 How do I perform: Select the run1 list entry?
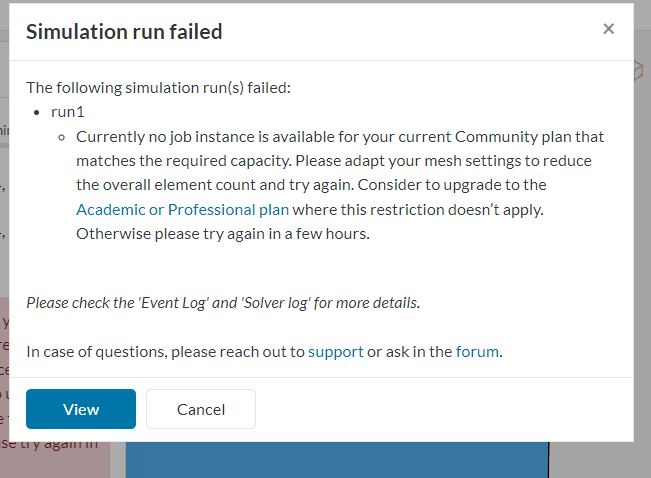pos(67,112)
